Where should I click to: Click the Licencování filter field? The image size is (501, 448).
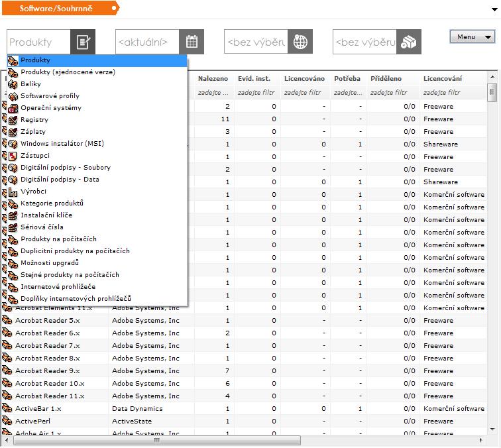click(x=453, y=93)
